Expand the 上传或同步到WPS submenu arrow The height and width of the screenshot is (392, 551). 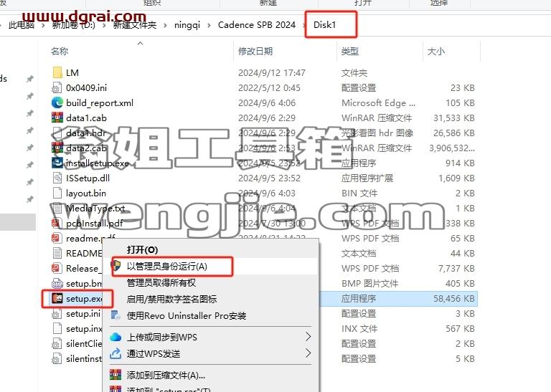[309, 337]
